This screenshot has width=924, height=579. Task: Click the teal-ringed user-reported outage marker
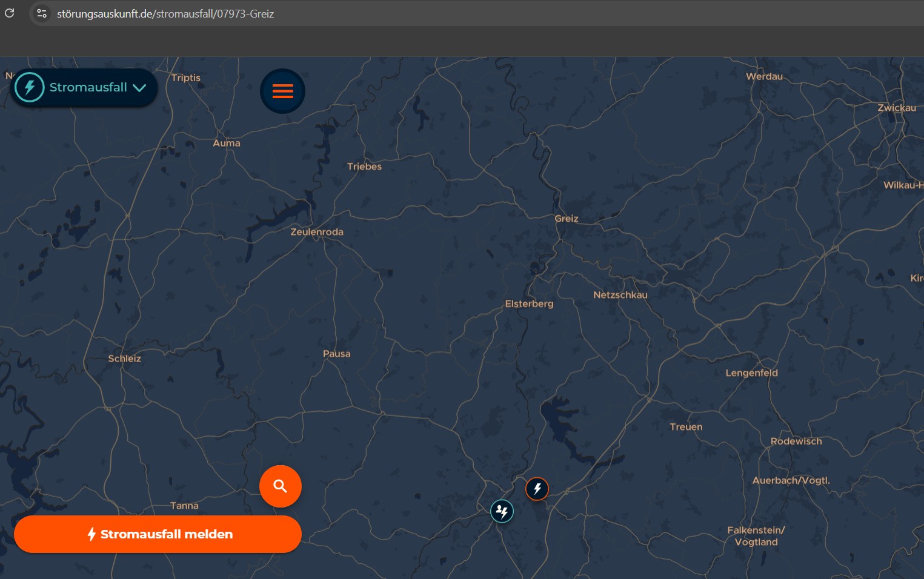[x=502, y=512]
